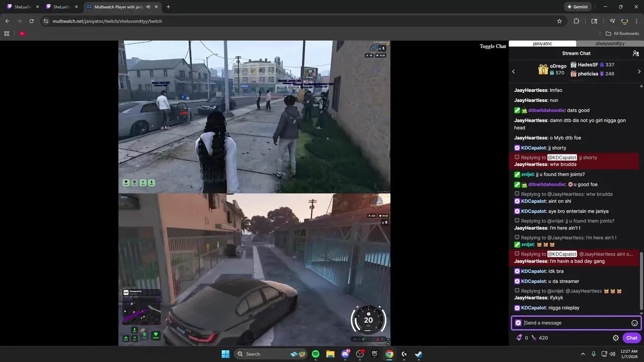Click the message 'u da streamer'
Image resolution: width=644 pixels, height=362 pixels.
click(x=563, y=282)
